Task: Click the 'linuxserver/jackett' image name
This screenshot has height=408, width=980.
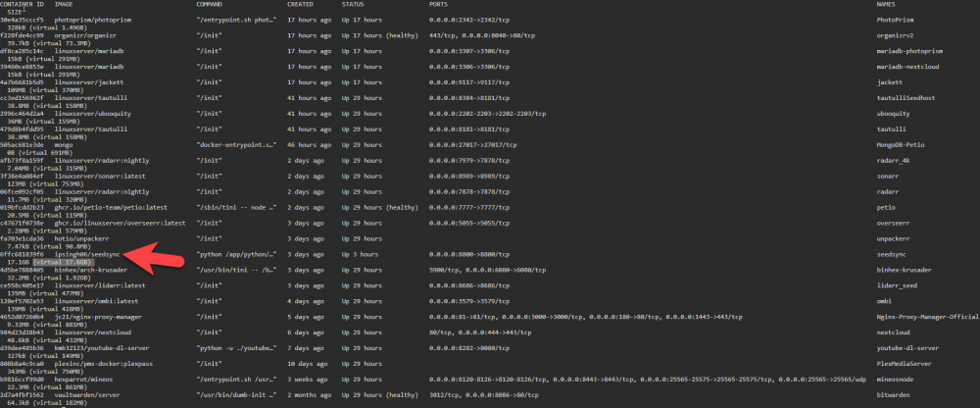Action: tap(89, 82)
